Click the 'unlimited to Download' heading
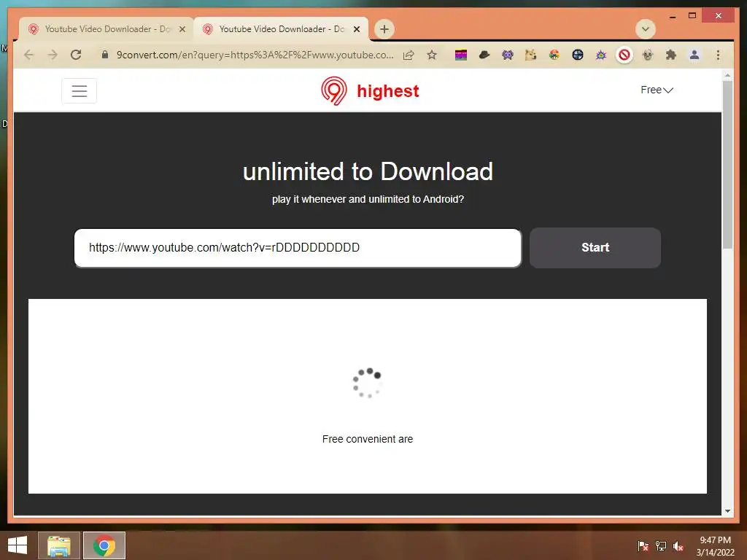747x560 pixels. click(x=368, y=171)
